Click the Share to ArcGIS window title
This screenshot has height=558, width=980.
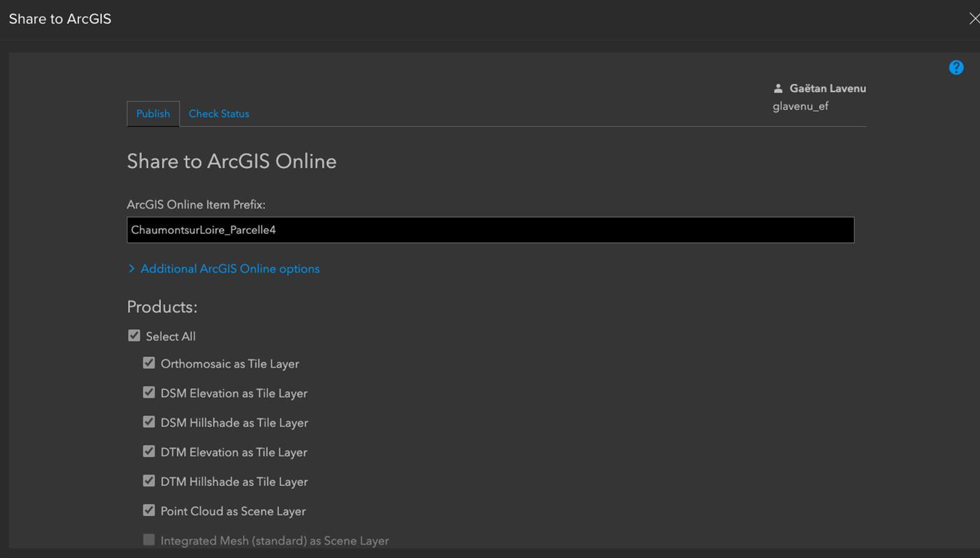pyautogui.click(x=60, y=19)
